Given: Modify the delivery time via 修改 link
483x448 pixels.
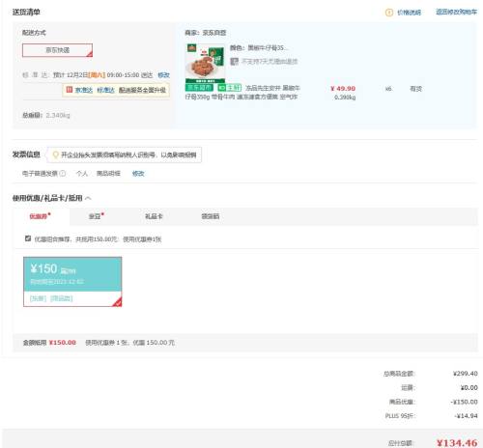Looking at the screenshot, I should pyautogui.click(x=163, y=75).
